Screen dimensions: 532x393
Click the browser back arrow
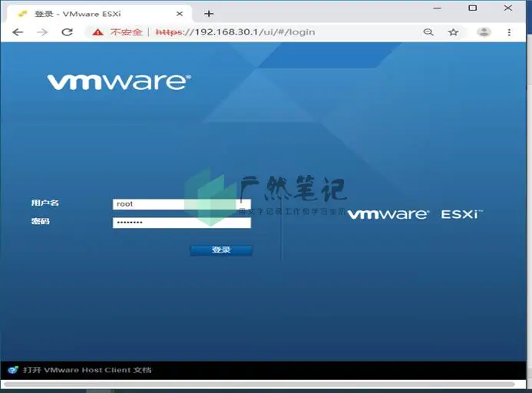(18, 32)
